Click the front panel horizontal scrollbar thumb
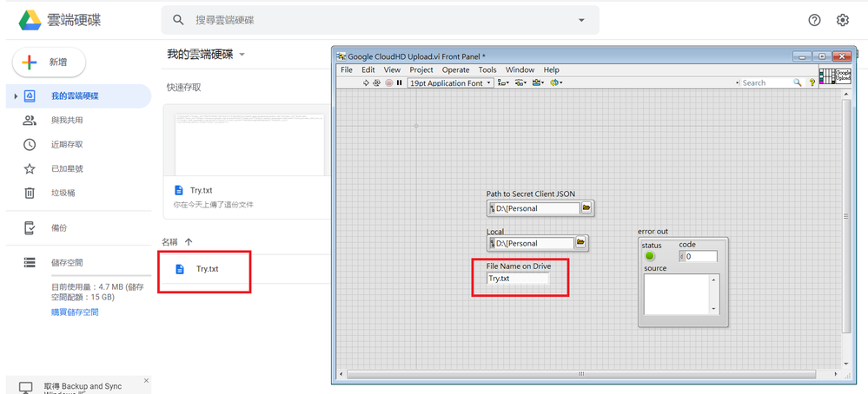Viewport: 868px width, 394px height. point(581,374)
